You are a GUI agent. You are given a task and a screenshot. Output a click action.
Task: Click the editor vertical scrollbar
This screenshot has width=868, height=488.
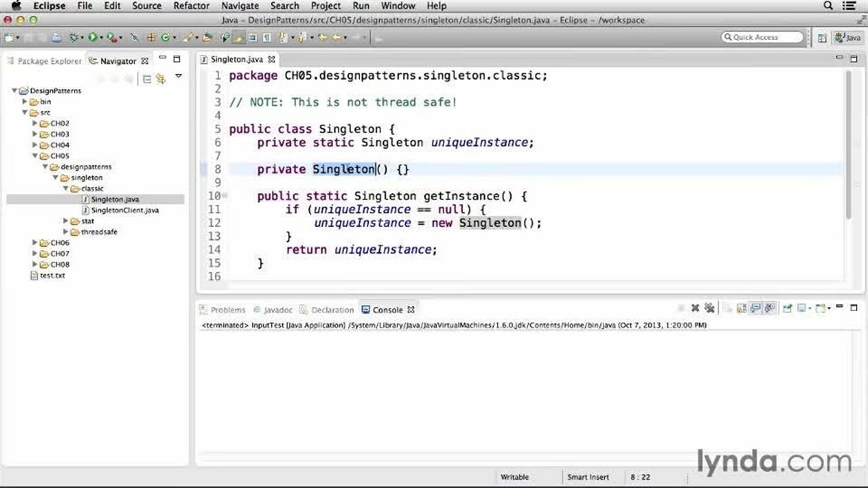point(848,144)
